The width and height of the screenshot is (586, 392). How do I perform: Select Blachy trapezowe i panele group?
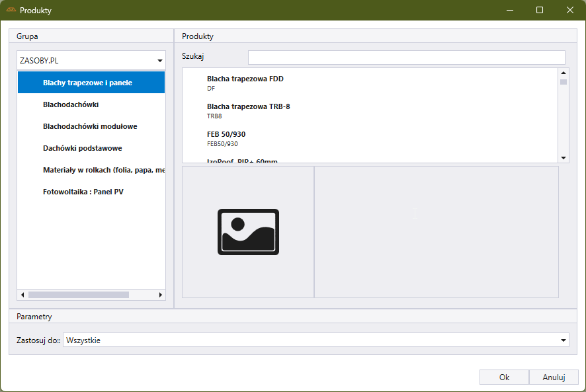click(87, 83)
